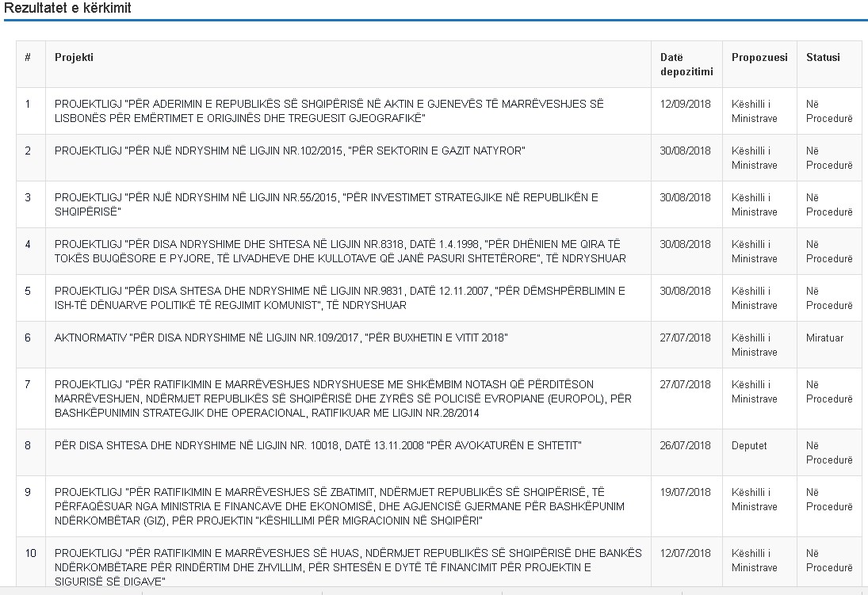Click the deposit date 26/07/2018
868x595 pixels.
coord(686,445)
